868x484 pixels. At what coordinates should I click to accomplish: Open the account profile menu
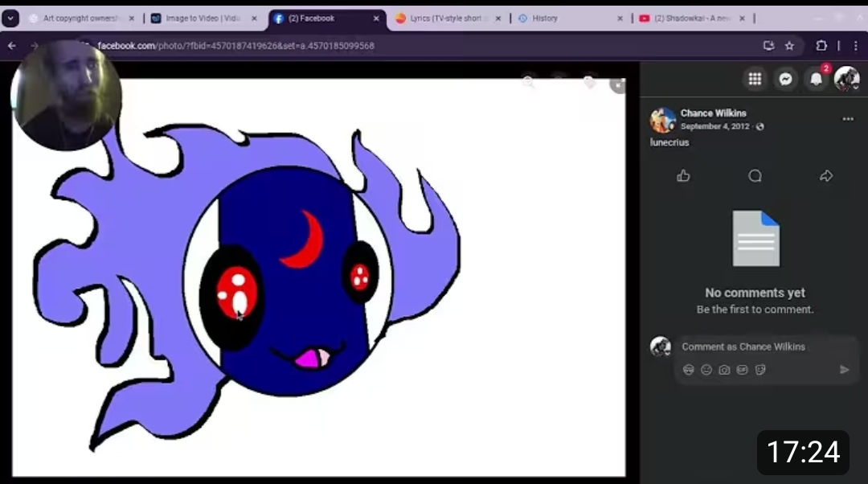pyautogui.click(x=846, y=79)
